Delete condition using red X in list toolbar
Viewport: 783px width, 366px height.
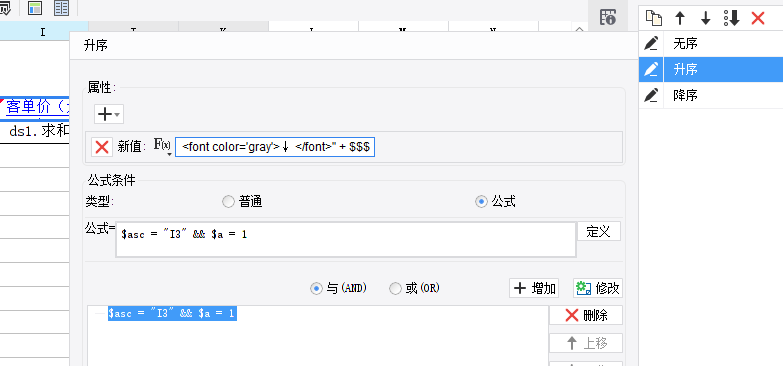point(758,18)
